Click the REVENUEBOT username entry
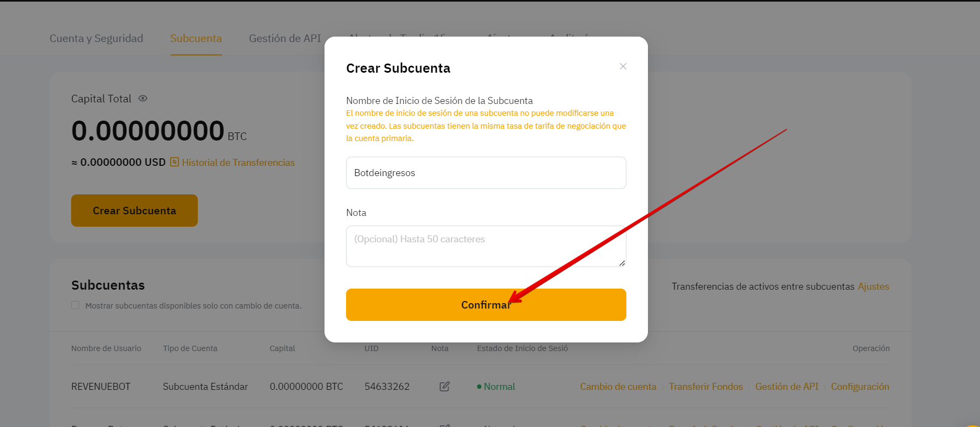Image resolution: width=980 pixels, height=427 pixels. tap(101, 387)
